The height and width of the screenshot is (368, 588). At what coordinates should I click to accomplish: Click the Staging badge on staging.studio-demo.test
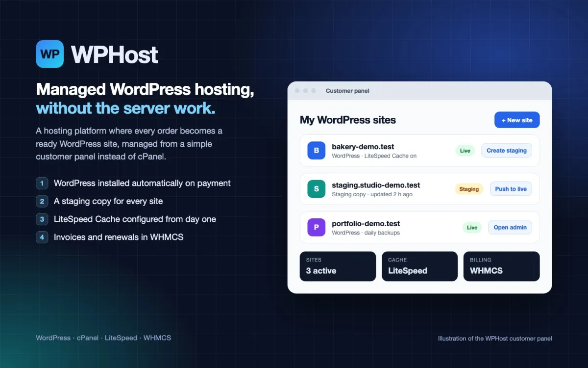click(x=469, y=189)
